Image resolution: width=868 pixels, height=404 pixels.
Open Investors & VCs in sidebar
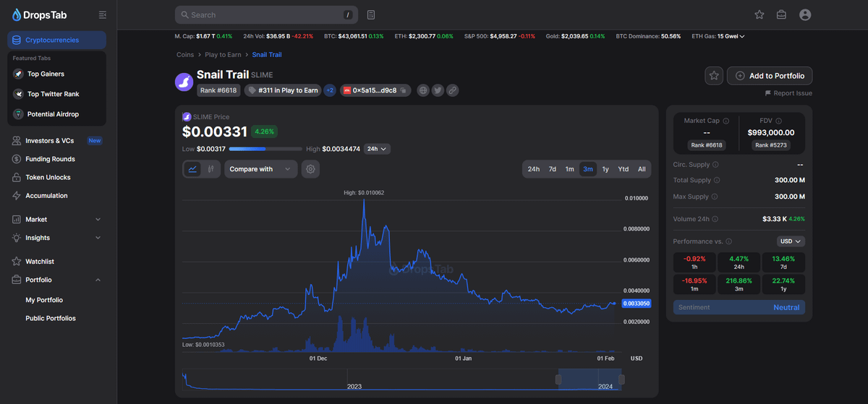(56, 141)
